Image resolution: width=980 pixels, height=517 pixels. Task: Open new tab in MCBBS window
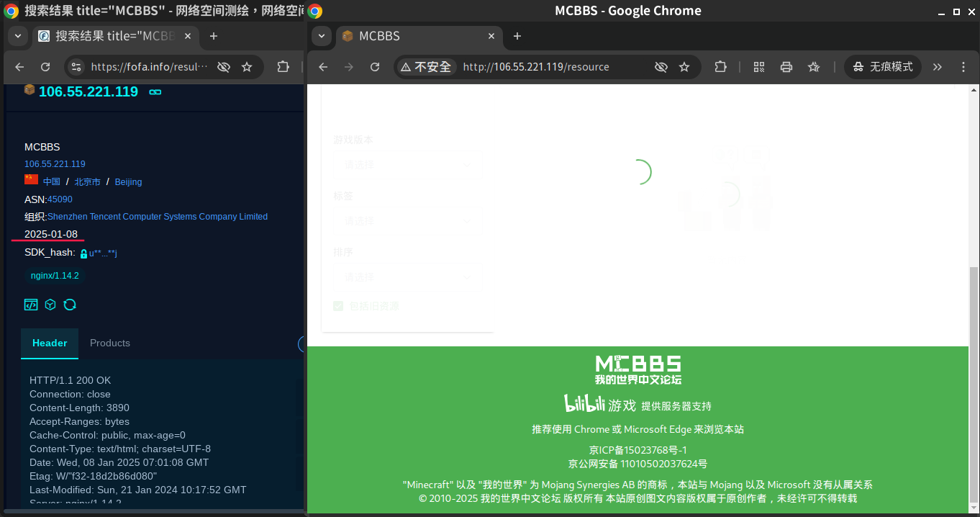[517, 36]
